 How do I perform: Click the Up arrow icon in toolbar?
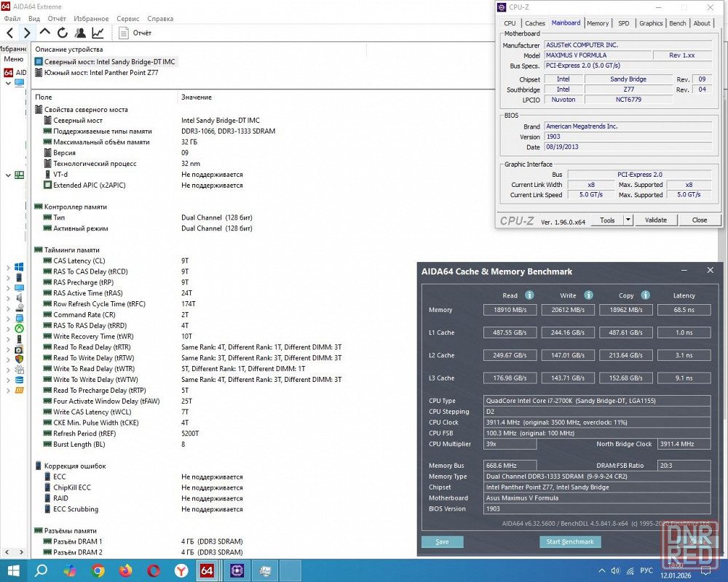coord(44,33)
